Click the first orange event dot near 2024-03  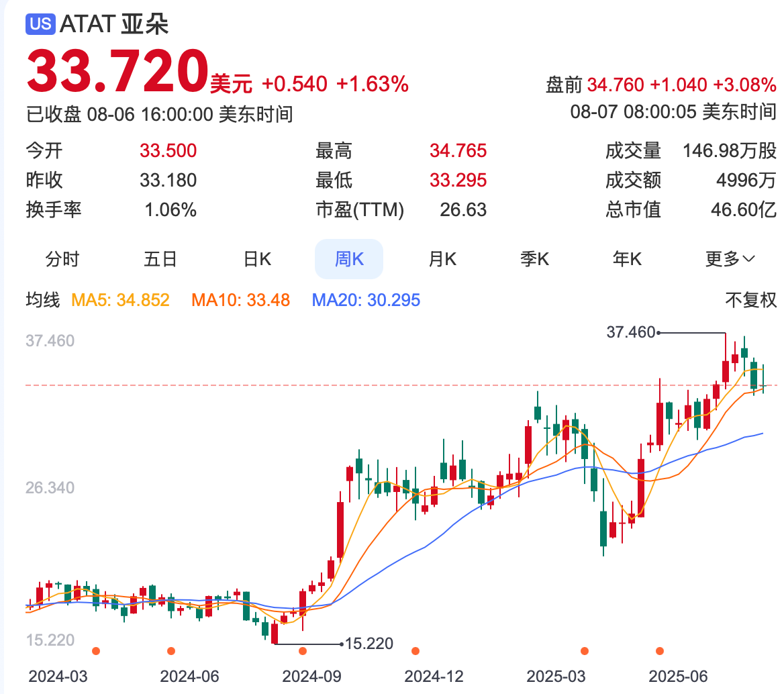coord(96,650)
